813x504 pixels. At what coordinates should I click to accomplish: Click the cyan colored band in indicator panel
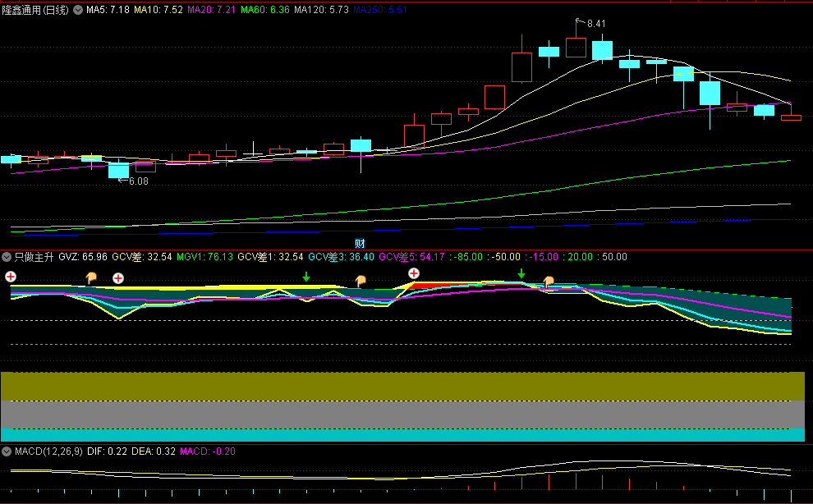pyautogui.click(x=403, y=435)
